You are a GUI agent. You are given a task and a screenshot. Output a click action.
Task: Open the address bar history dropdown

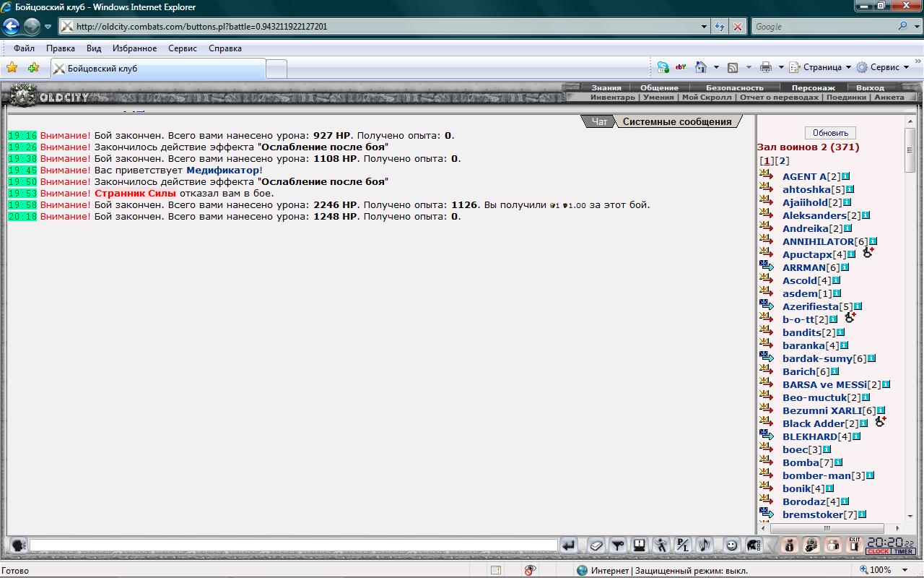point(705,27)
